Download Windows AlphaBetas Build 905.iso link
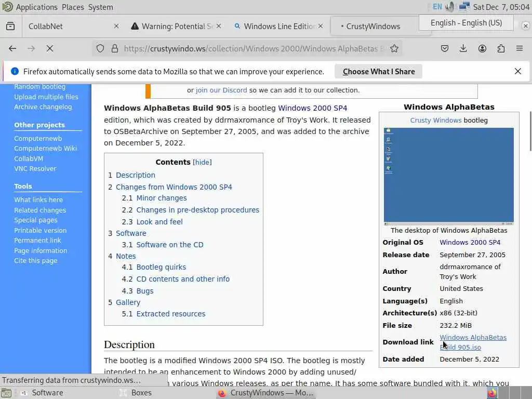 pos(473,342)
